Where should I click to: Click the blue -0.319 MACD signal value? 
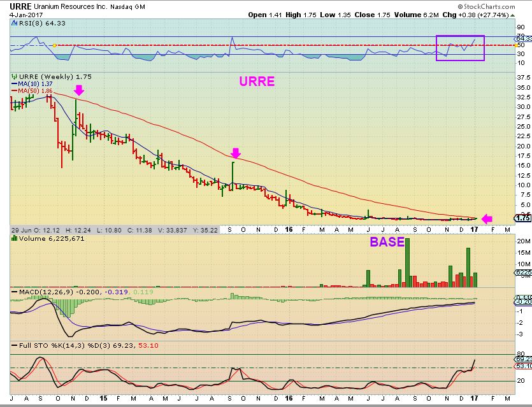coord(117,292)
